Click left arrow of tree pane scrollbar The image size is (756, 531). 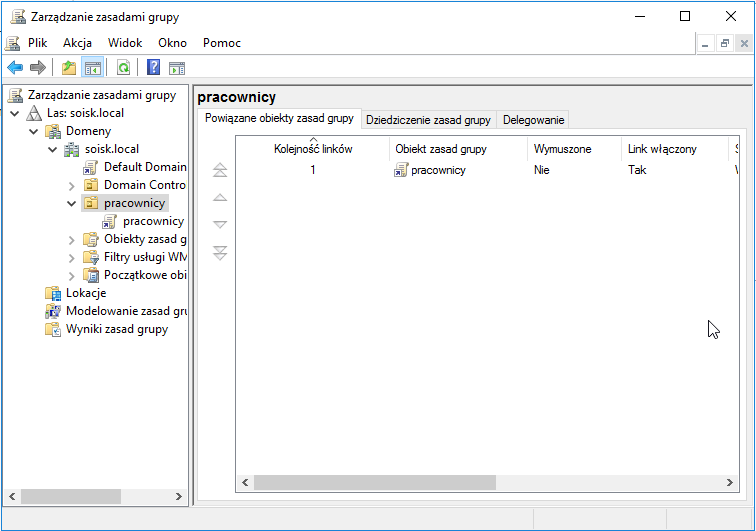[x=12, y=496]
